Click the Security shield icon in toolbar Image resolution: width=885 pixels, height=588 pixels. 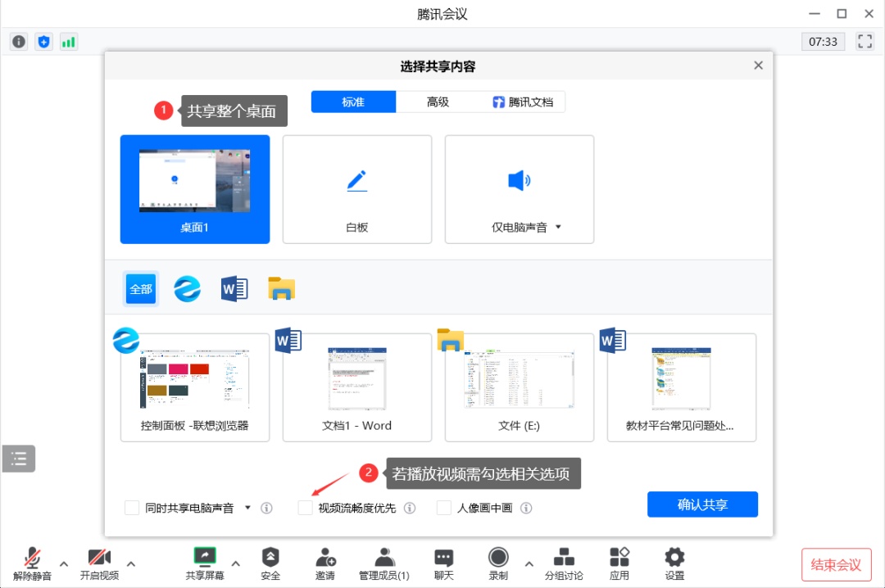click(x=270, y=558)
